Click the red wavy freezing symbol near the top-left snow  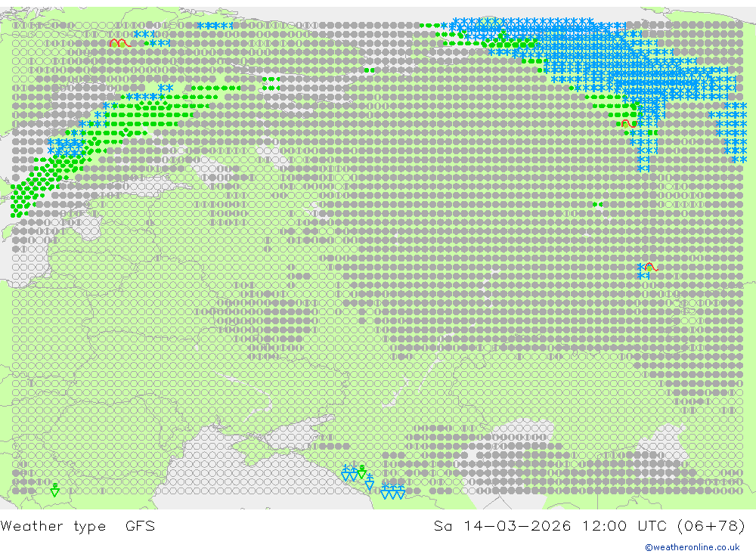click(119, 43)
